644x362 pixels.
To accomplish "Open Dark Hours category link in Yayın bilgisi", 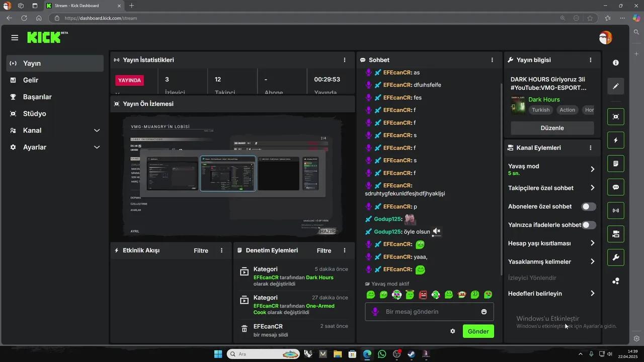I will (544, 100).
